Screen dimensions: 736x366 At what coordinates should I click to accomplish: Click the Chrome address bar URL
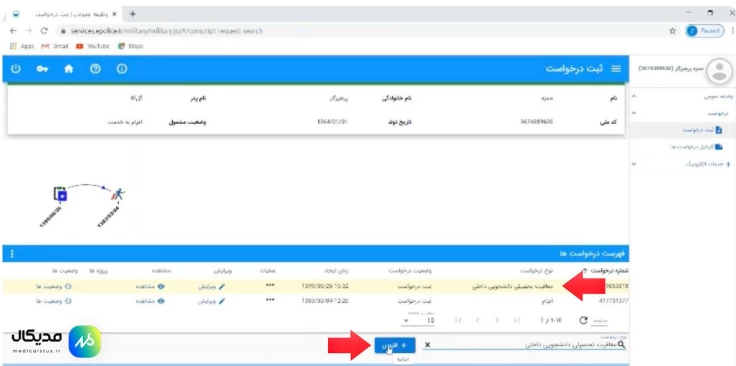[167, 31]
